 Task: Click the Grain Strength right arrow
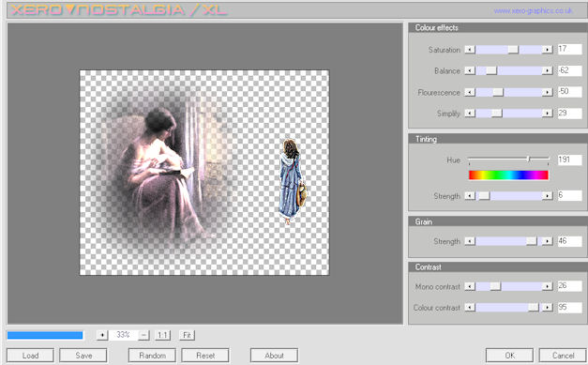click(x=548, y=241)
